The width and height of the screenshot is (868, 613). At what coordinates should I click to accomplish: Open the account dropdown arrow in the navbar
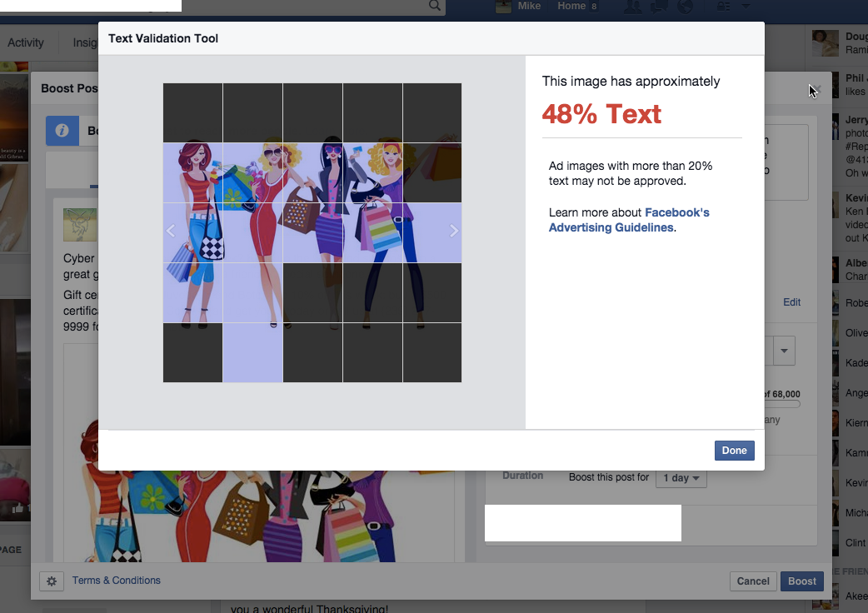pos(746,7)
